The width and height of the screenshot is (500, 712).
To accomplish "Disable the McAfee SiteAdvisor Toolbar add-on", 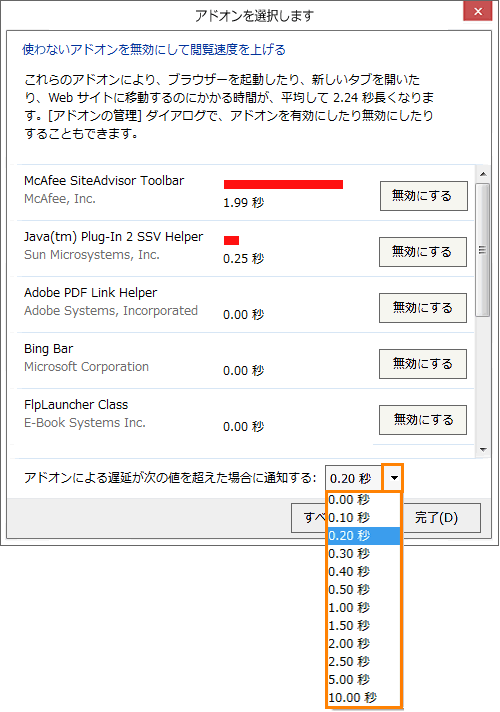I will point(424,196).
